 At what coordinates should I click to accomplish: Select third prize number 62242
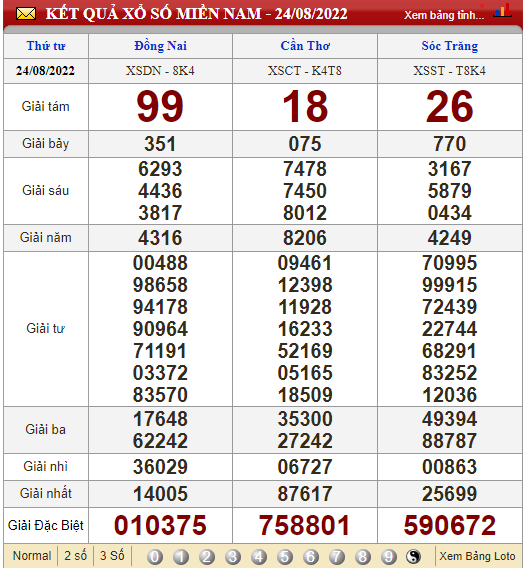click(x=160, y=441)
